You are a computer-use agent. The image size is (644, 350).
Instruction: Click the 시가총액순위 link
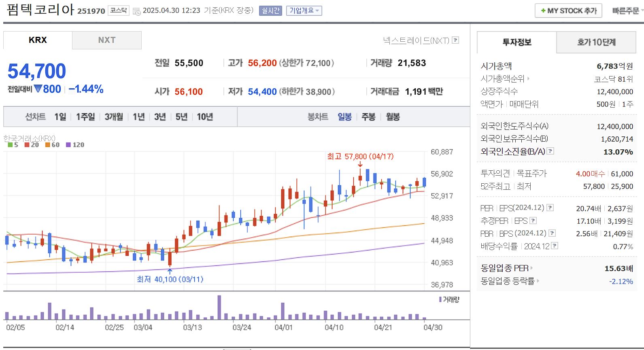502,78
